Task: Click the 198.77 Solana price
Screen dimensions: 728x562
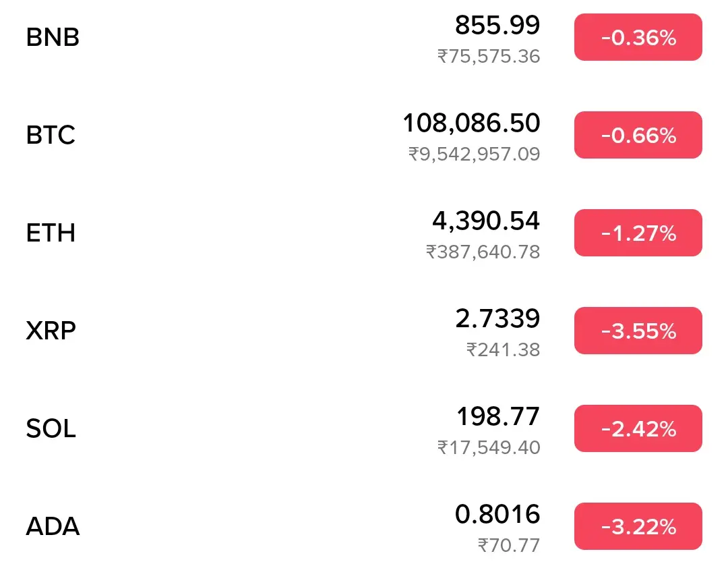Action: (498, 416)
